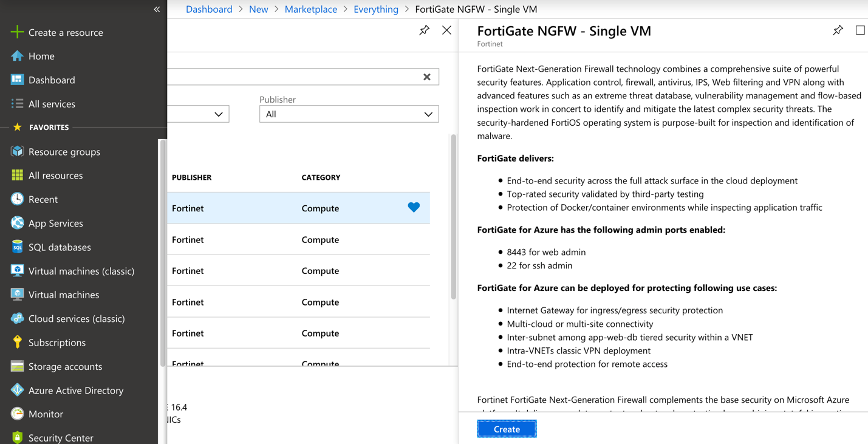This screenshot has height=444, width=868.
Task: Open All services in sidebar
Action: (x=52, y=104)
